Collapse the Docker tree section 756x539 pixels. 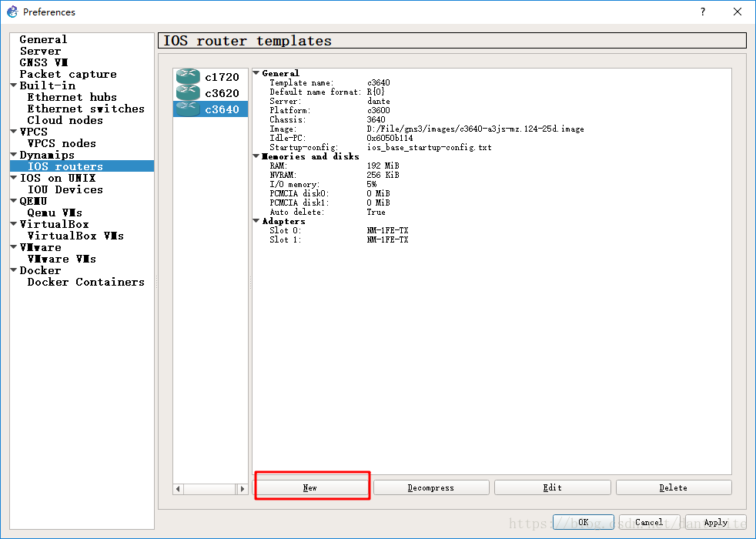pyautogui.click(x=14, y=270)
